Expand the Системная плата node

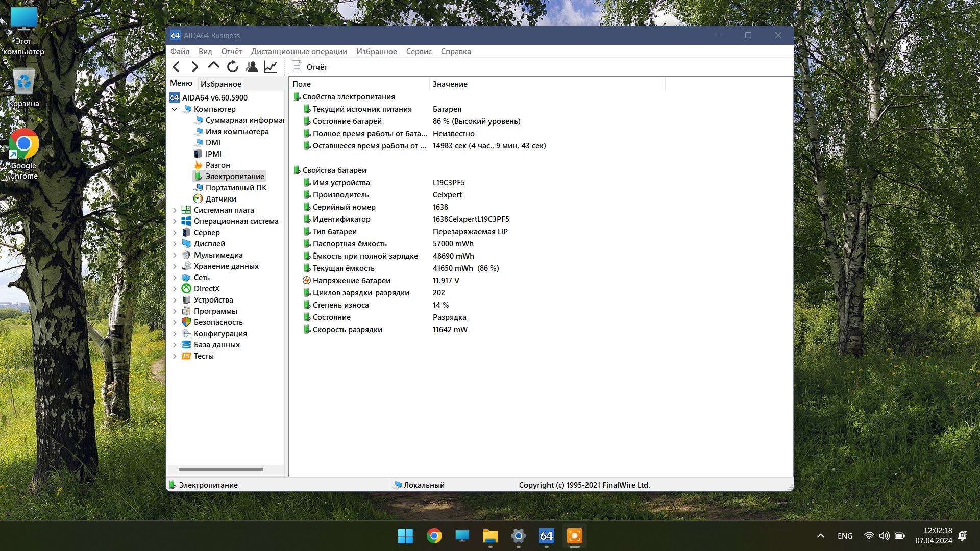(175, 210)
